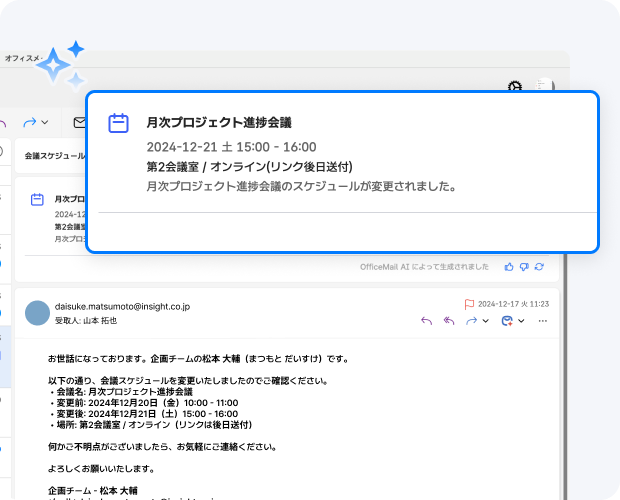The height and width of the screenshot is (500, 620).
Task: Click the 月次プロジェクト進捗会議 title in popup
Action: (218, 123)
